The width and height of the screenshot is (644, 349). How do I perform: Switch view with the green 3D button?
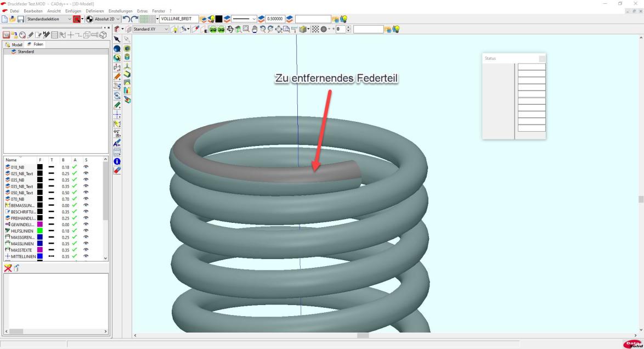coord(221,30)
